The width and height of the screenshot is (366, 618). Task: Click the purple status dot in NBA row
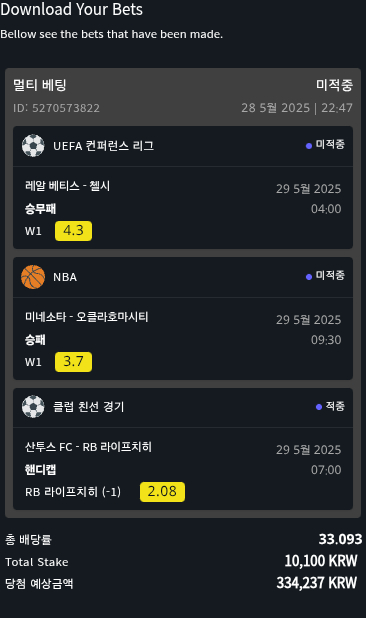(x=309, y=277)
